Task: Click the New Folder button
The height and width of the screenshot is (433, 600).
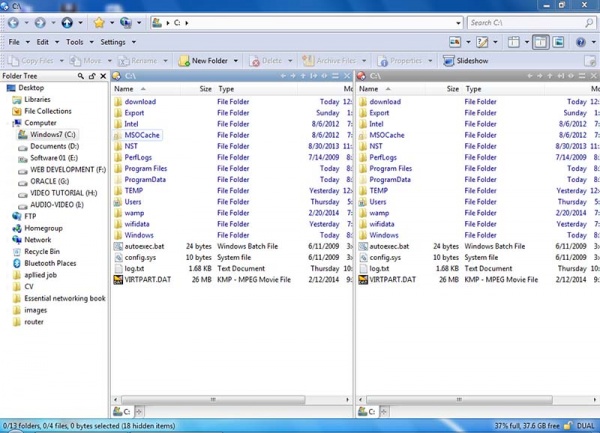Action: [203, 61]
